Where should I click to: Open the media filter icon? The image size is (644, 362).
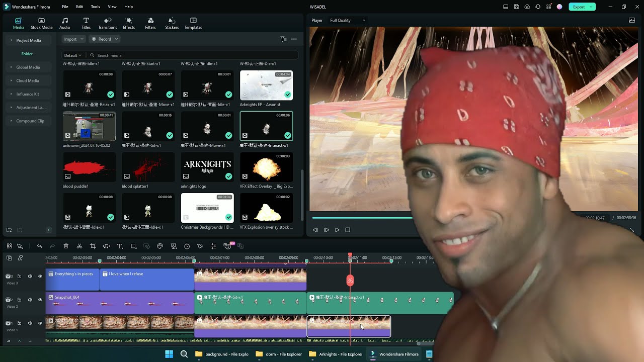coord(283,39)
